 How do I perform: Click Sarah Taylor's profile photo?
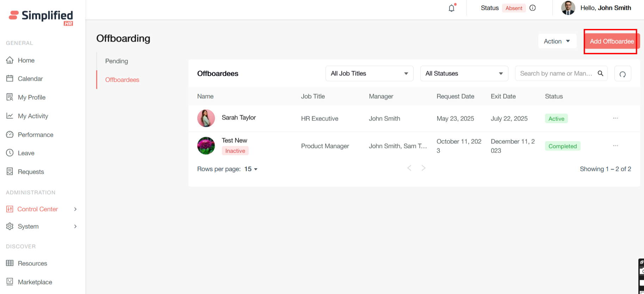pos(206,118)
